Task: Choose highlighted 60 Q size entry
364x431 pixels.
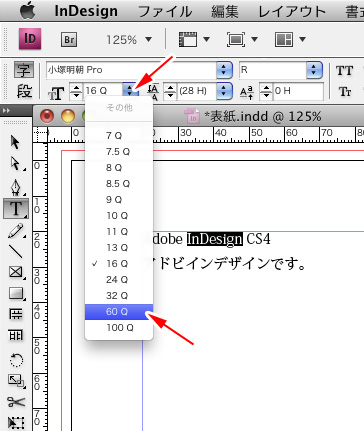Action: [119, 312]
